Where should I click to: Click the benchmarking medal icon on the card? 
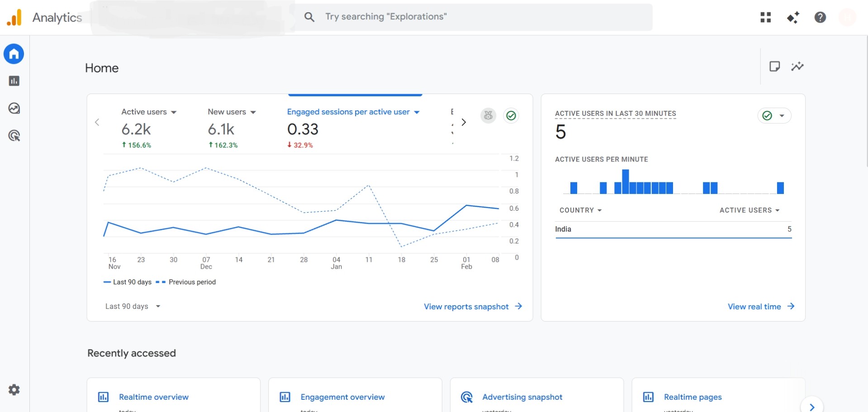(488, 116)
